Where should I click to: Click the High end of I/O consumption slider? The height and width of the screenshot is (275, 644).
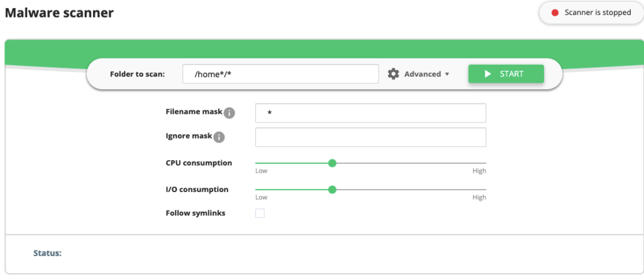485,190
